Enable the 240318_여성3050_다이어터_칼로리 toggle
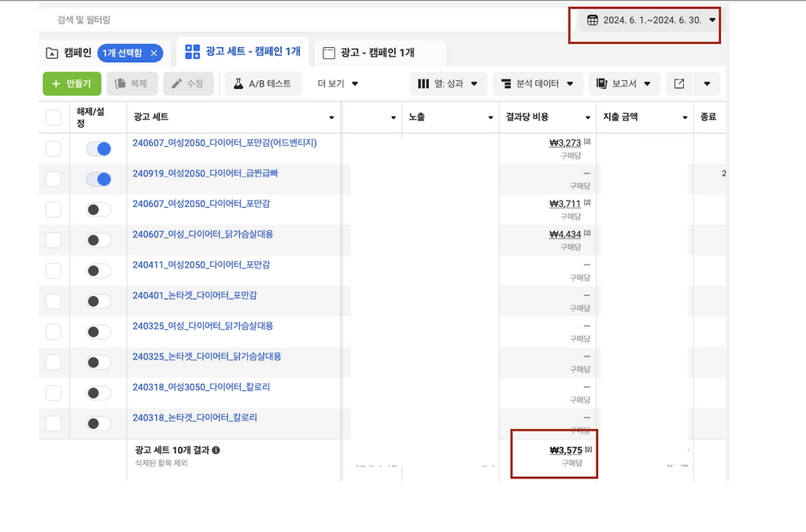Viewport: 806px width, 532px height. [x=98, y=393]
